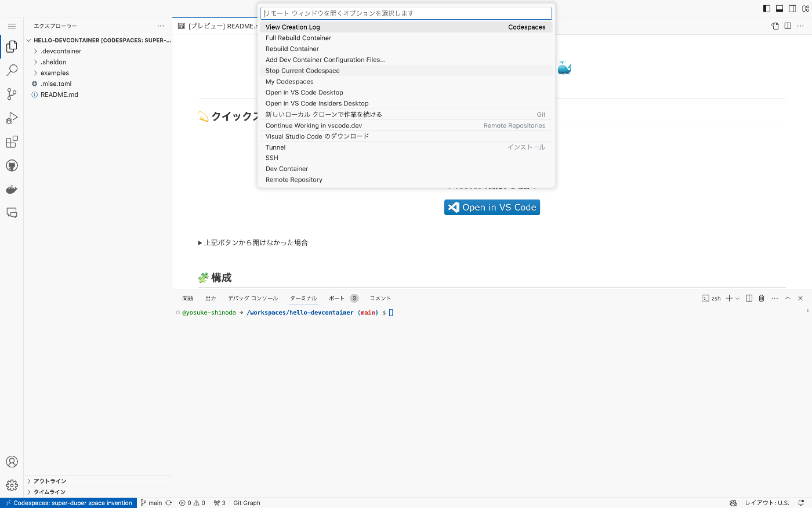Image resolution: width=812 pixels, height=508 pixels.
Task: Toggle the primary side bar layout icon
Action: click(x=767, y=9)
